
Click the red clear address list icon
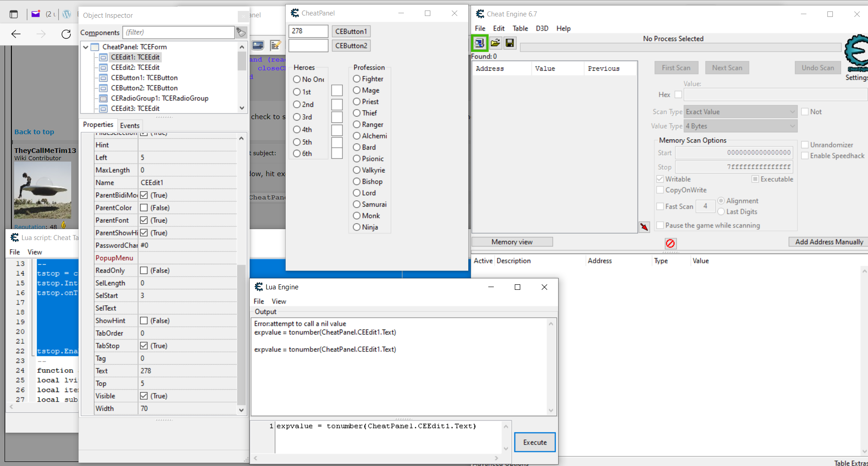point(670,243)
